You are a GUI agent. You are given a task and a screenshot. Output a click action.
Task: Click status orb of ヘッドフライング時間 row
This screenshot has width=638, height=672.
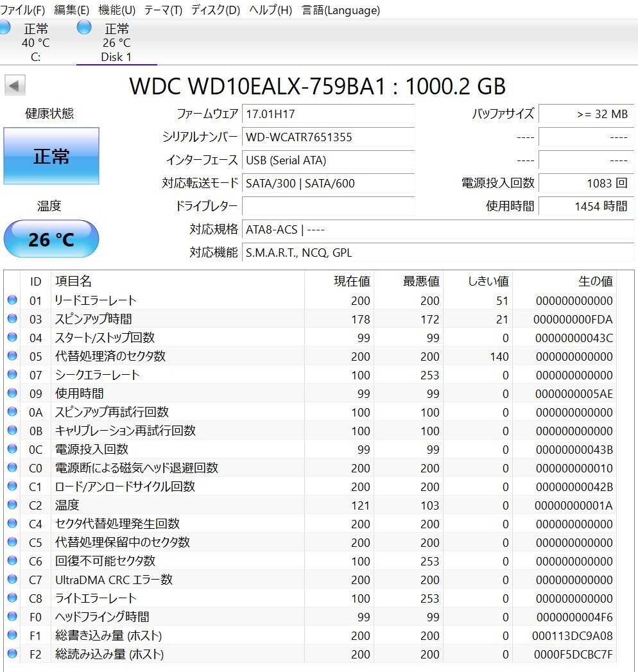tap(12, 616)
